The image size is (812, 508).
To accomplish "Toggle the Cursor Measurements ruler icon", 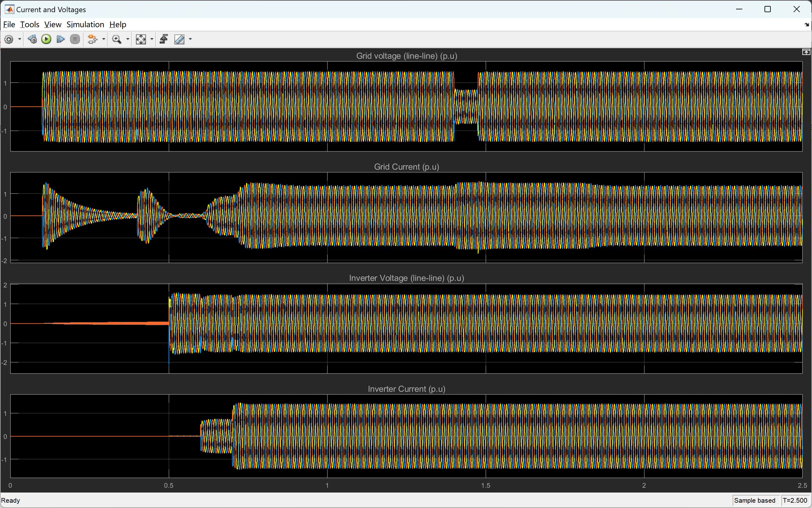I will tap(179, 39).
